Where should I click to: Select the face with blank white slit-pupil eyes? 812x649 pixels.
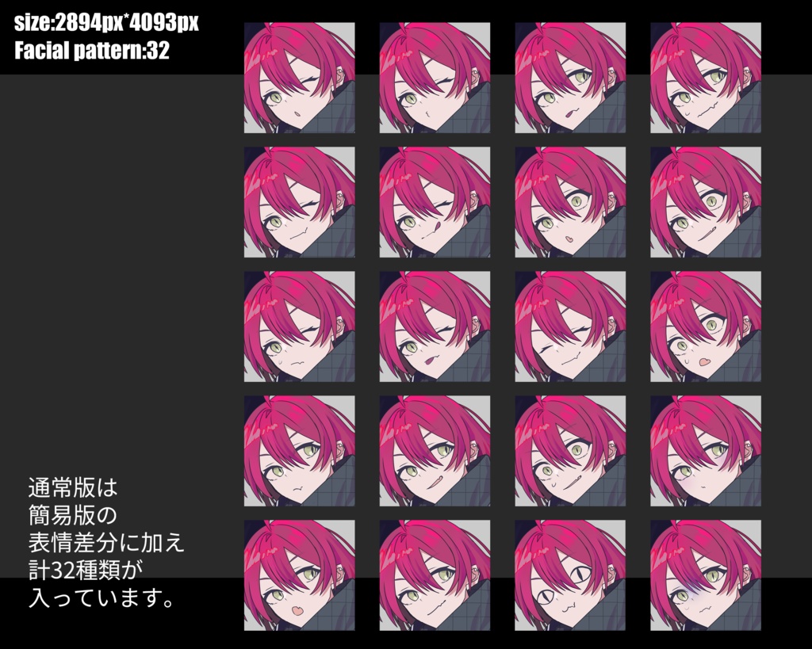pos(570,575)
